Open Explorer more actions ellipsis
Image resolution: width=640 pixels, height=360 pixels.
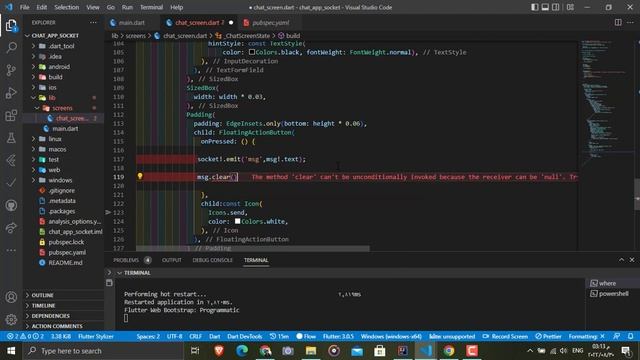[93, 22]
